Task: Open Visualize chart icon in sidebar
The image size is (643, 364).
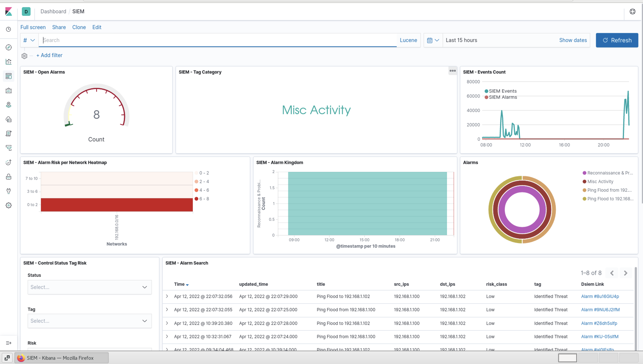Action: click(8, 62)
